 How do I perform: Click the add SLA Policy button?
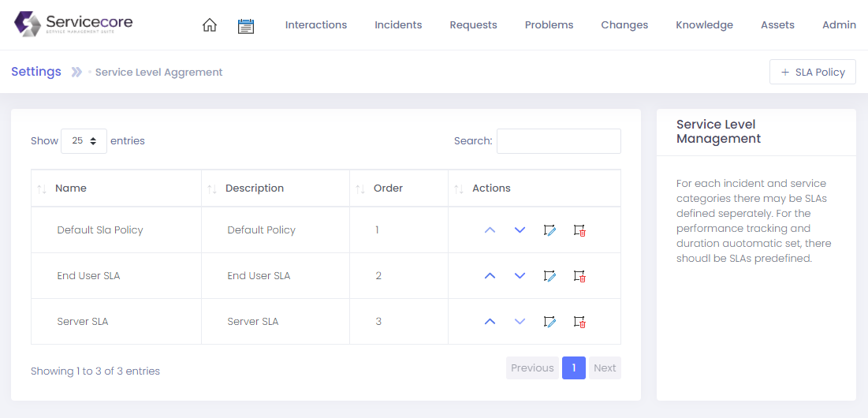(x=812, y=72)
